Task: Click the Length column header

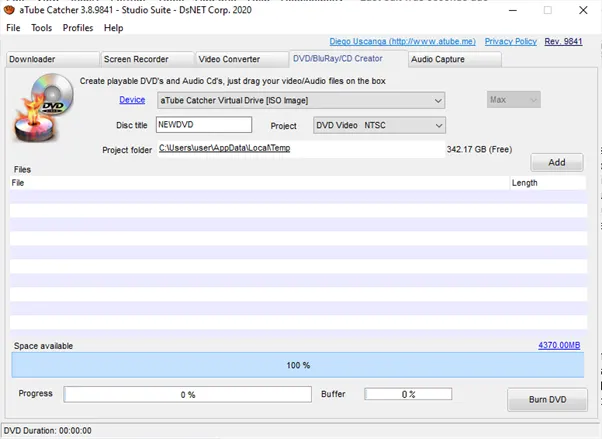Action: (x=548, y=183)
